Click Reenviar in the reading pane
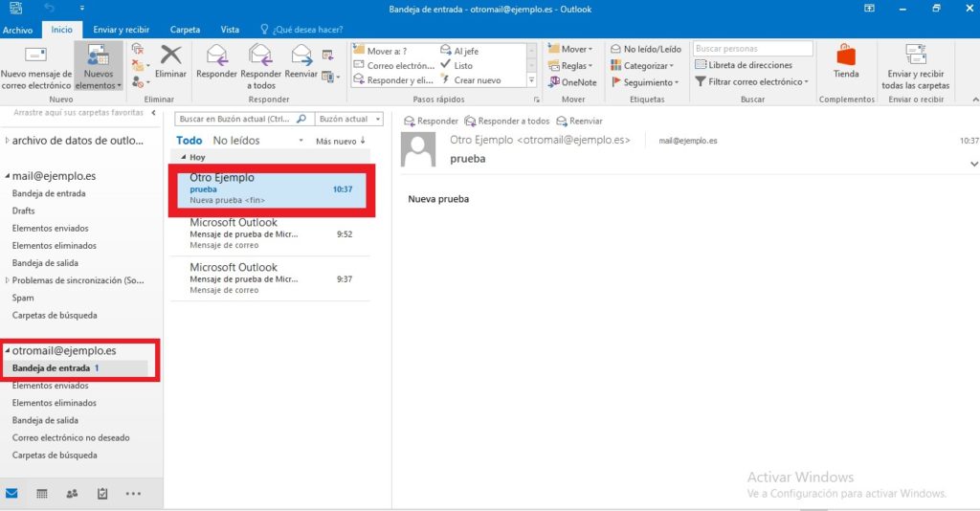The height and width of the screenshot is (511, 980). pos(579,122)
